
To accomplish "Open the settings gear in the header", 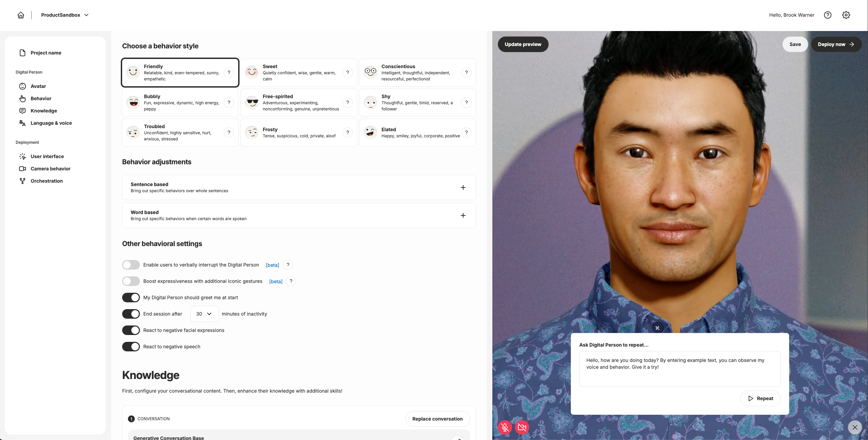I will coord(846,15).
